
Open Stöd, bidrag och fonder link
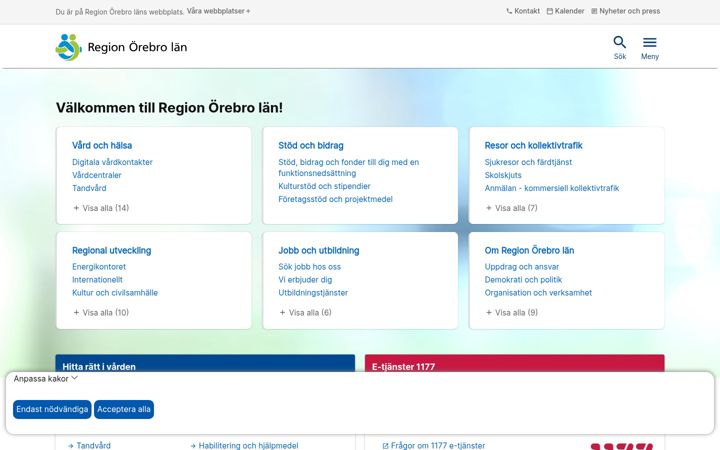349,168
